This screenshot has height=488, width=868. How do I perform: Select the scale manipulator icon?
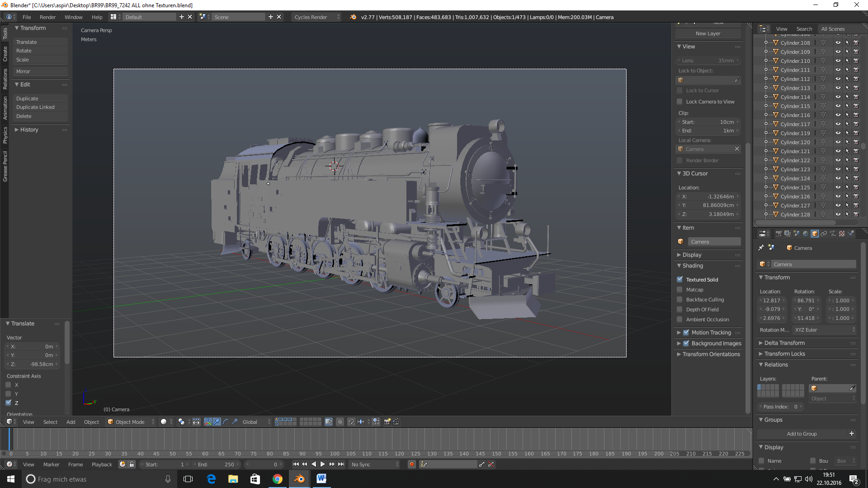(x=235, y=422)
